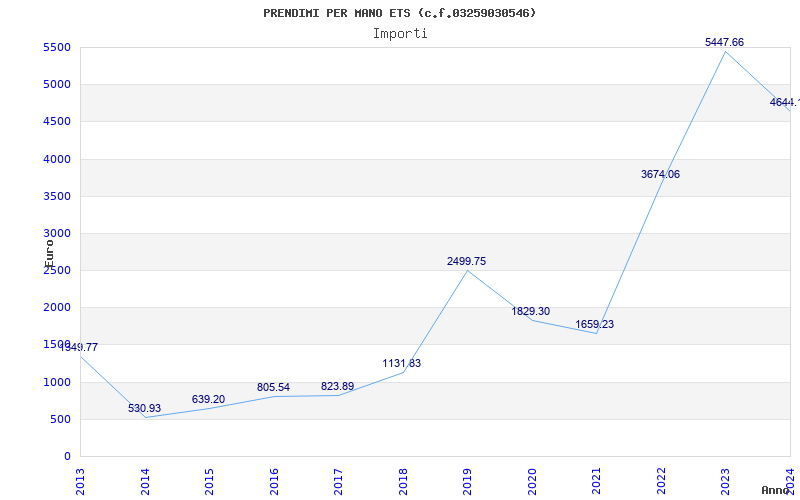This screenshot has width=800, height=500.
Task: Click the 5500 y-axis tick label
Action: [x=57, y=47]
